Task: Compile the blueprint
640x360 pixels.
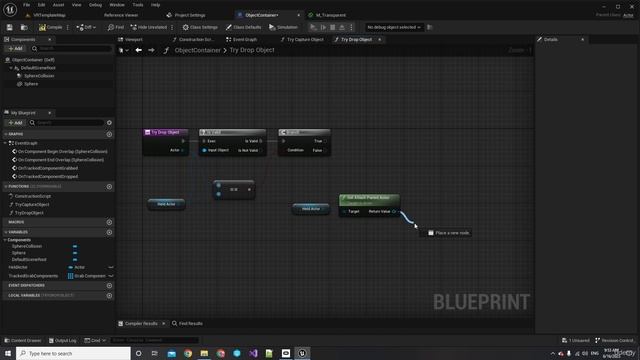Action: [x=51, y=27]
